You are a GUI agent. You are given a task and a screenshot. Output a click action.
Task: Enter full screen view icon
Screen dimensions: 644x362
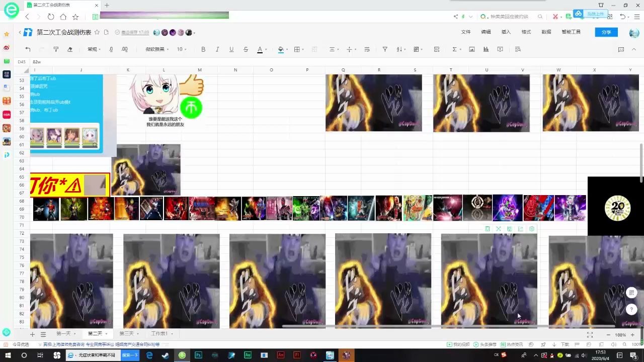tap(590, 335)
